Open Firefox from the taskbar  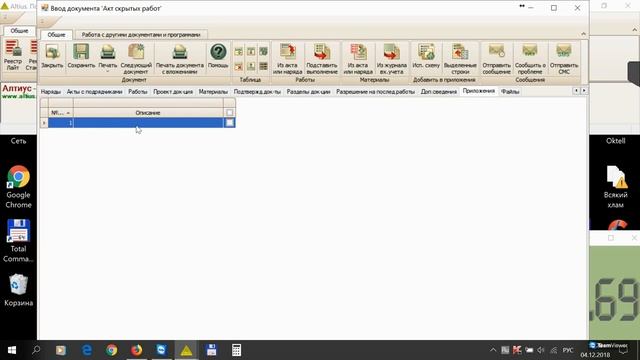coord(136,350)
